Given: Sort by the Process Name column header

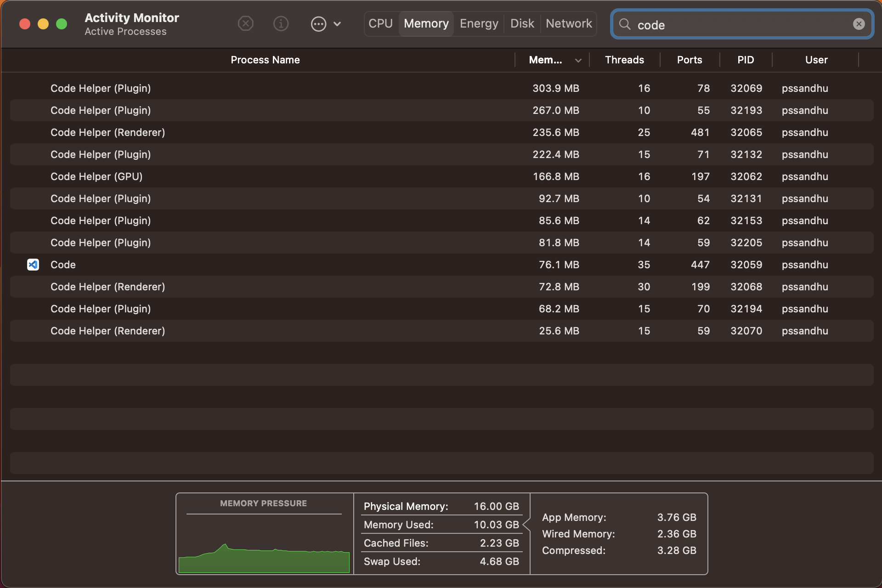Looking at the screenshot, I should [x=265, y=60].
